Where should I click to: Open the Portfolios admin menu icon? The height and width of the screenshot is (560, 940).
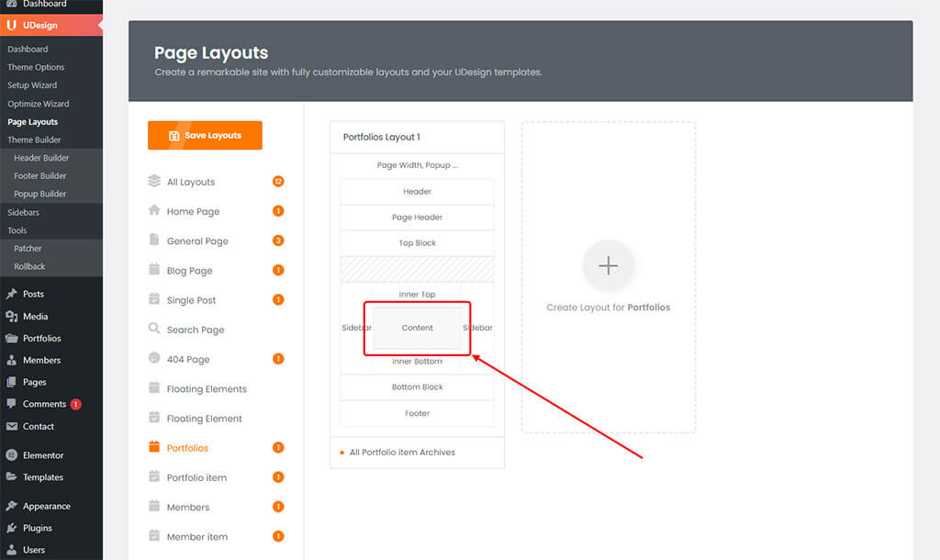9,338
